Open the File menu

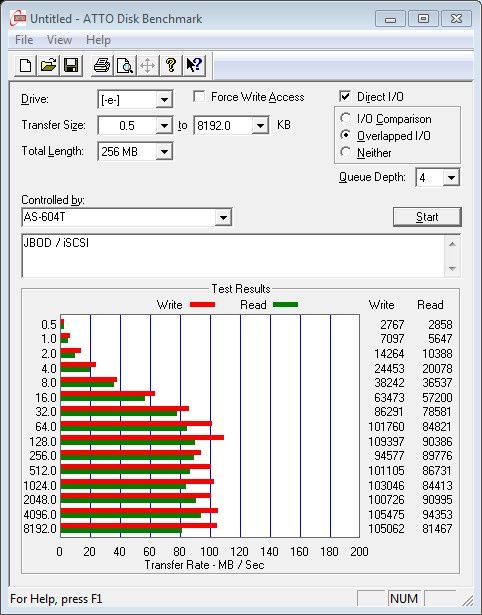pyautogui.click(x=24, y=40)
